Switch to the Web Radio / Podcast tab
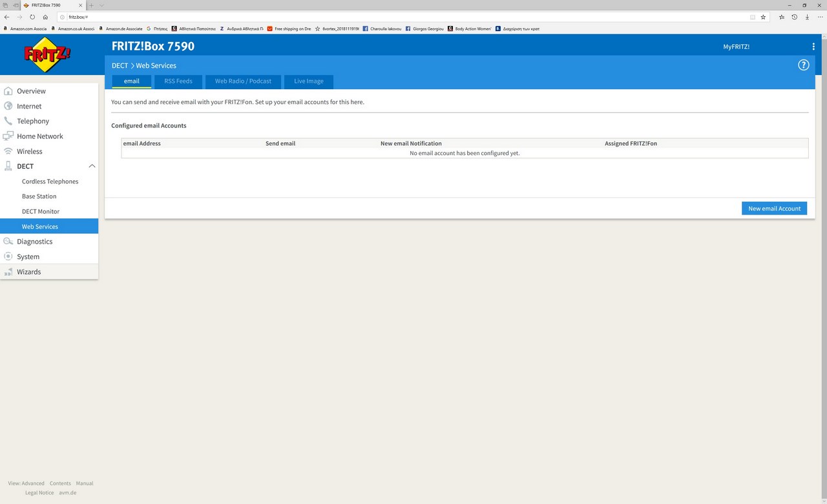This screenshot has width=827, height=504. pos(244,81)
